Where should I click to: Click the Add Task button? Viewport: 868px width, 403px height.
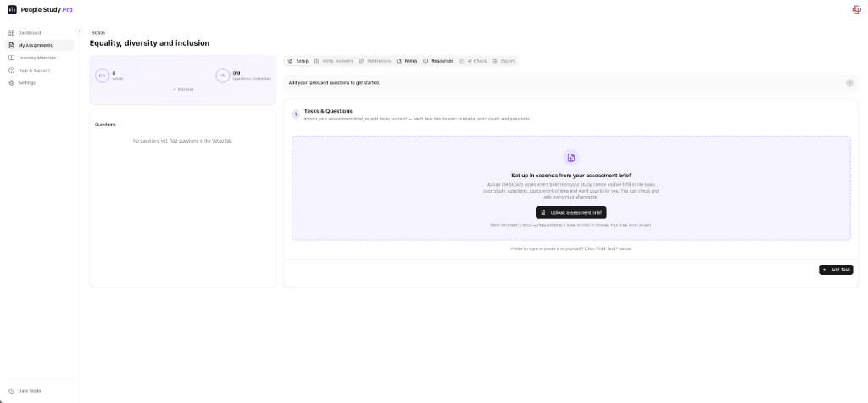(836, 270)
